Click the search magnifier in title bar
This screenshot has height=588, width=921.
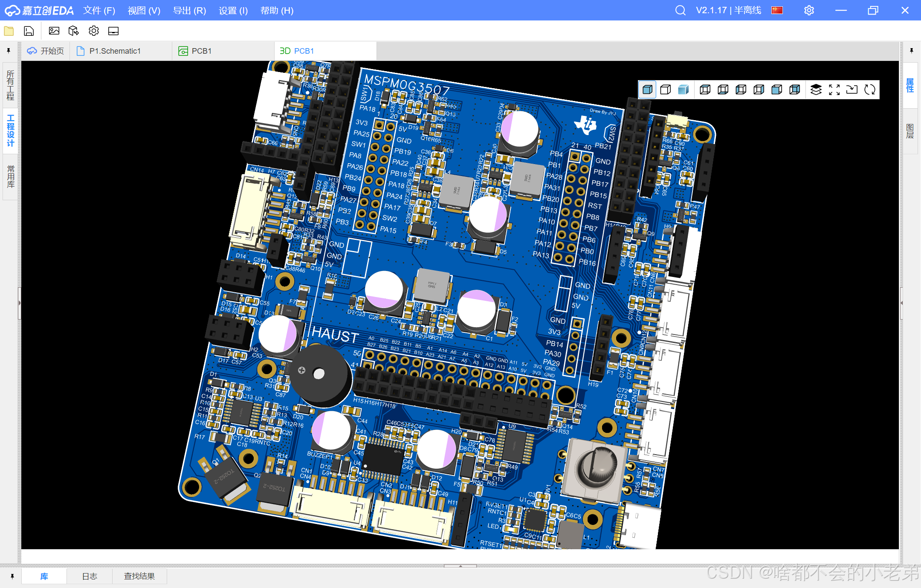681,10
